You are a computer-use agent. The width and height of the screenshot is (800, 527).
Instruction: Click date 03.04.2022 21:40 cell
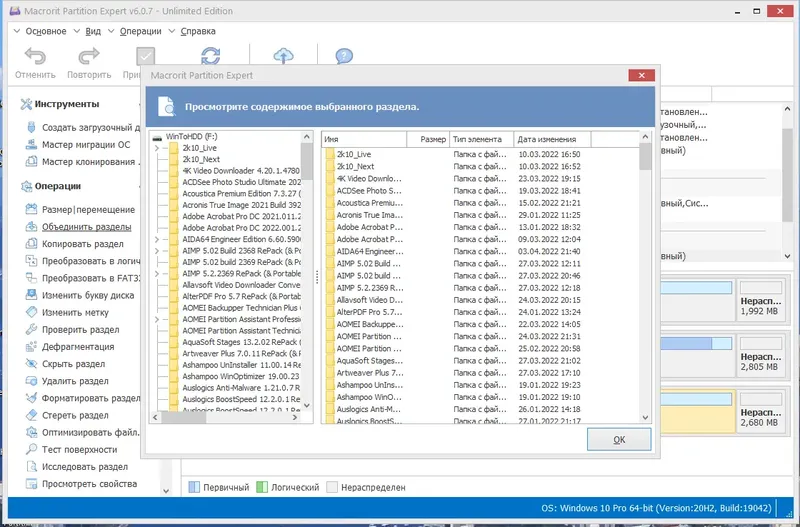(x=549, y=252)
